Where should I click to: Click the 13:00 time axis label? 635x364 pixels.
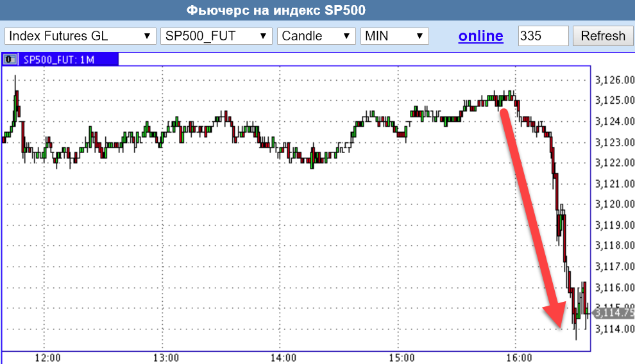tap(165, 357)
